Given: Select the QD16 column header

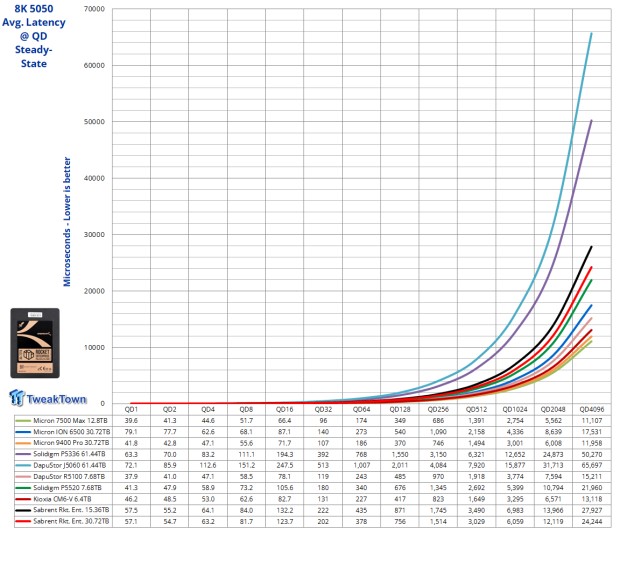Looking at the screenshot, I should pyautogui.click(x=285, y=409).
